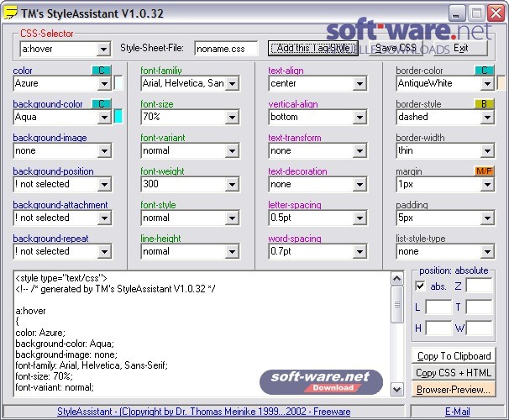Click Copy CSS + HTML button
The width and height of the screenshot is (509, 420).
click(454, 373)
